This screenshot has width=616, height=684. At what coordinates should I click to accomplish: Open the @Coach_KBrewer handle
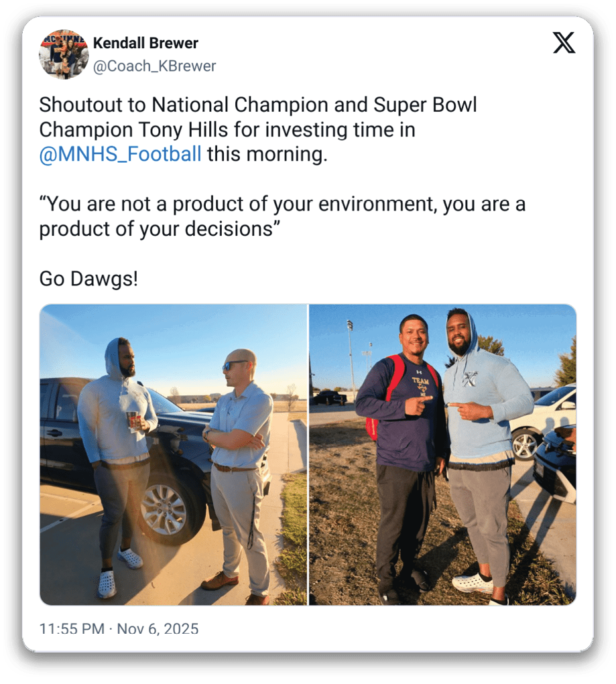click(x=154, y=66)
